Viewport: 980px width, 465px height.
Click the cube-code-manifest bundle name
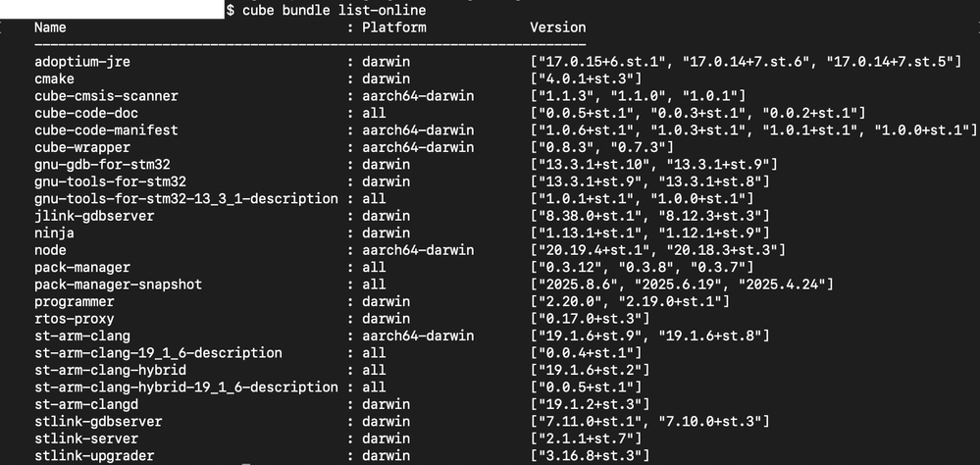[x=107, y=130]
